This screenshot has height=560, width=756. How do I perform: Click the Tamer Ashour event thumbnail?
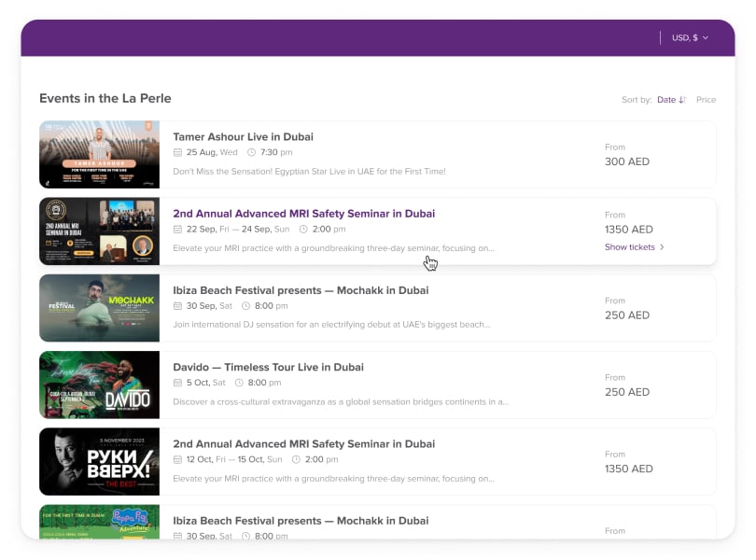tap(100, 154)
